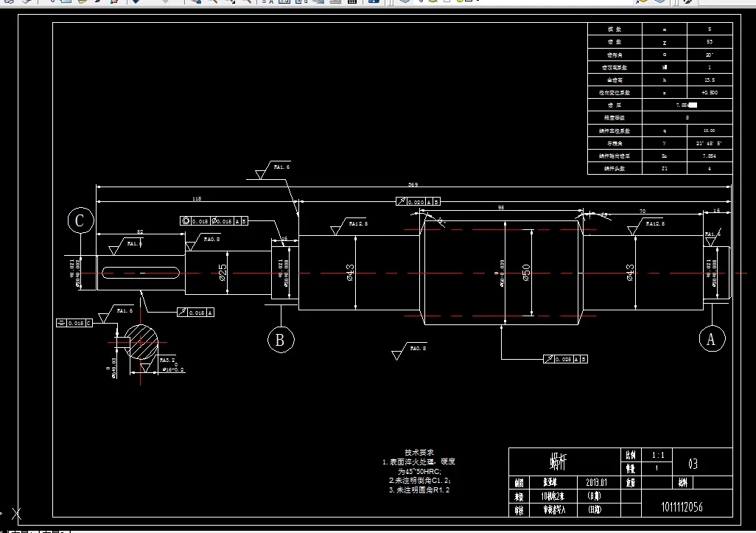Select the RA0.8 roughness symbol below the worm
The height and width of the screenshot is (533, 756).
409,351
